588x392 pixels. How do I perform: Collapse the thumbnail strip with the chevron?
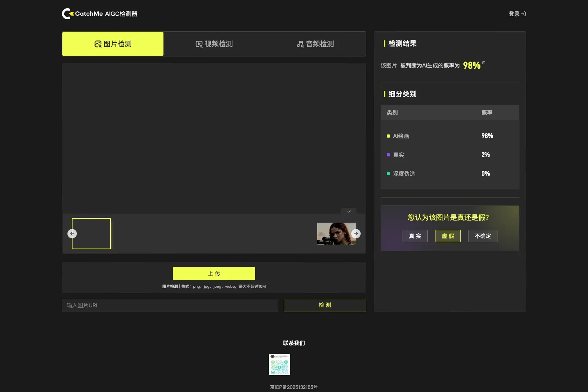tap(348, 211)
